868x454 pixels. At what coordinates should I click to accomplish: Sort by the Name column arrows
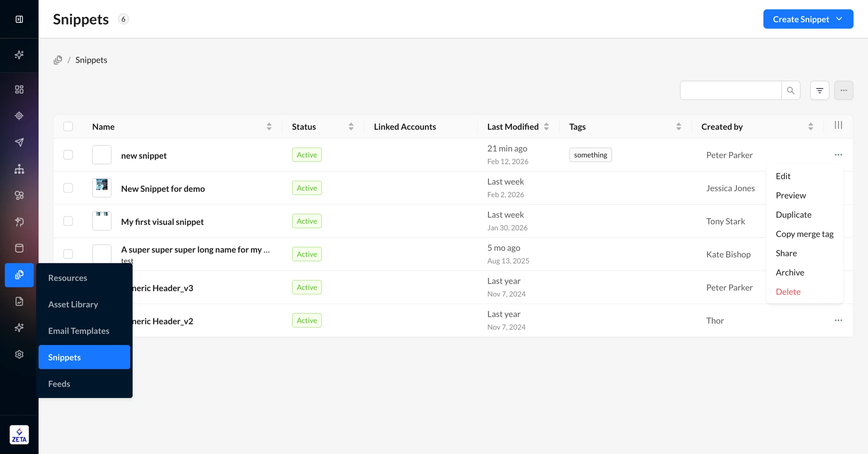269,126
